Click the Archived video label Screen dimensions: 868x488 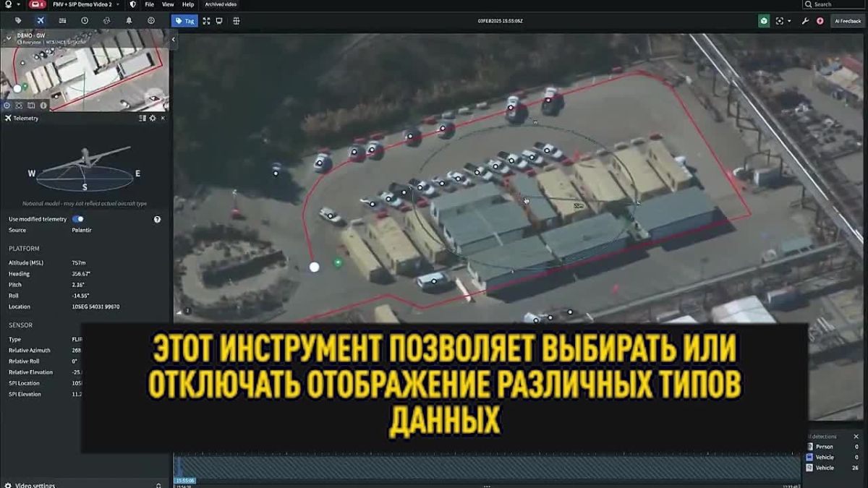point(221,4)
